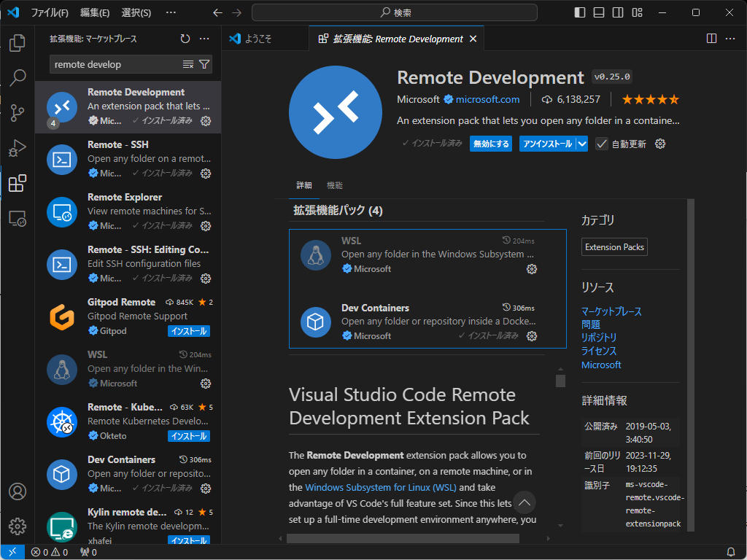This screenshot has width=747, height=560.
Task: Toggle primary sidebar layout button
Action: coord(580,12)
